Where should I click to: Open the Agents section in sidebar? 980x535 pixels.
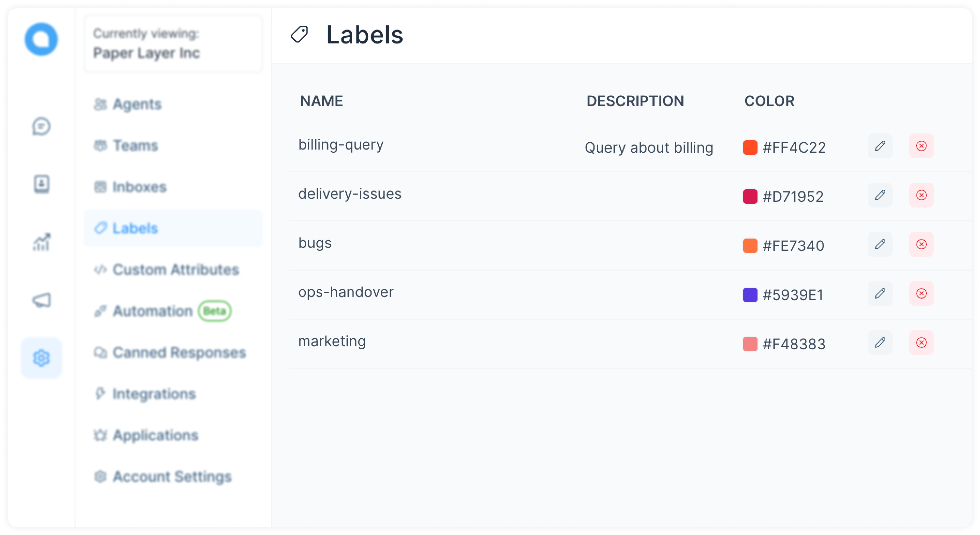click(x=136, y=103)
